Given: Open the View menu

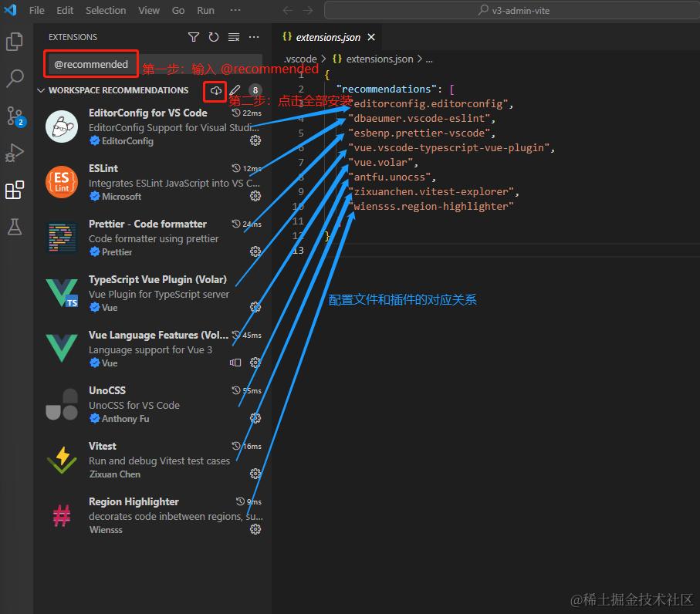Looking at the screenshot, I should tap(149, 10).
